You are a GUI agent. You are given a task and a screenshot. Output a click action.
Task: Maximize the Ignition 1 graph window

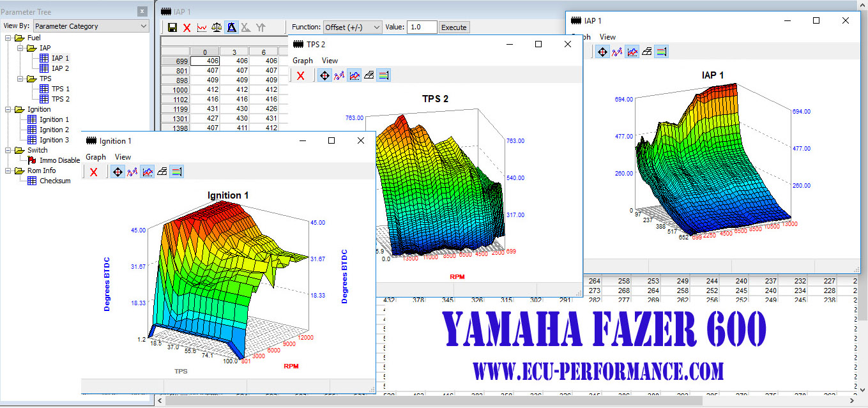point(331,140)
